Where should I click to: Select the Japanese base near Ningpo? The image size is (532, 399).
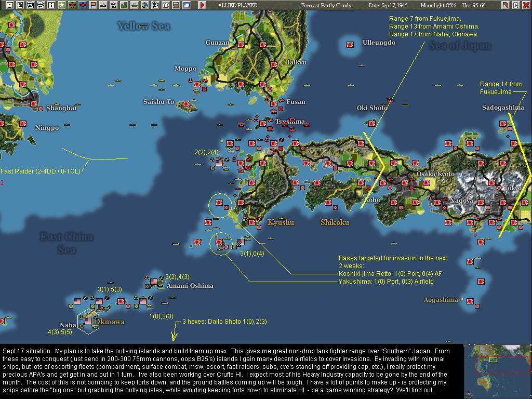pyautogui.click(x=23, y=124)
